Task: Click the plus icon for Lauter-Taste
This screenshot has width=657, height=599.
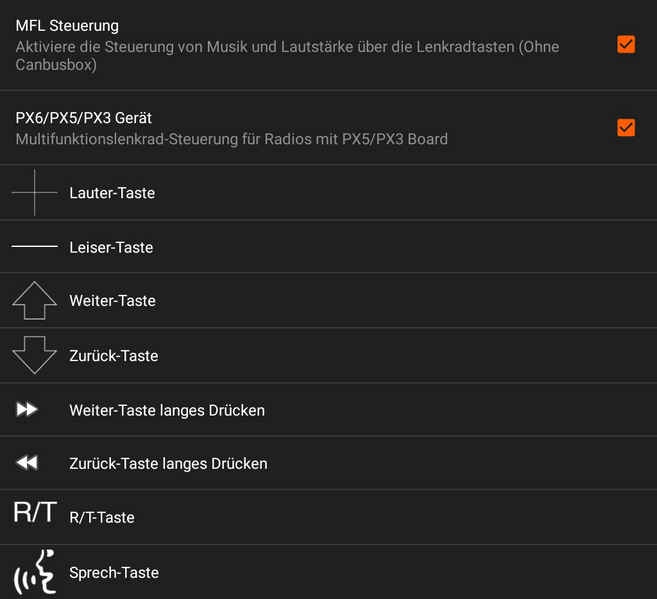Action: click(34, 192)
